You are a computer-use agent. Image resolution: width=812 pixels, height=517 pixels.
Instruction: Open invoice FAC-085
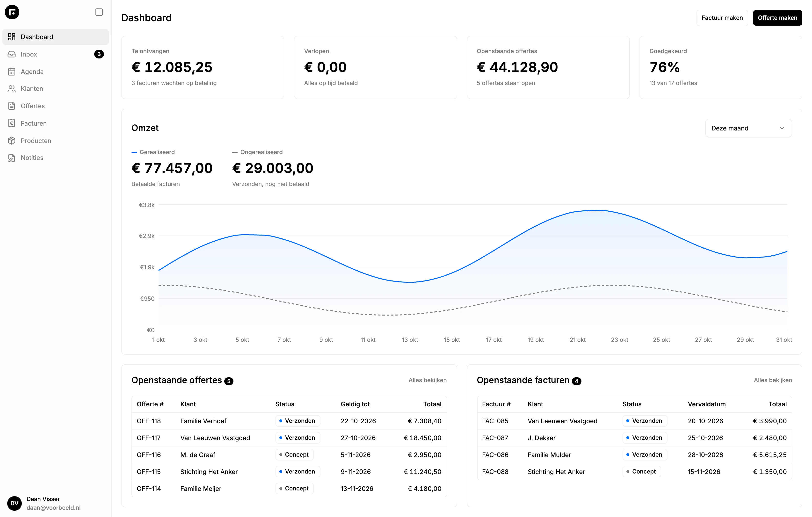[634, 421]
